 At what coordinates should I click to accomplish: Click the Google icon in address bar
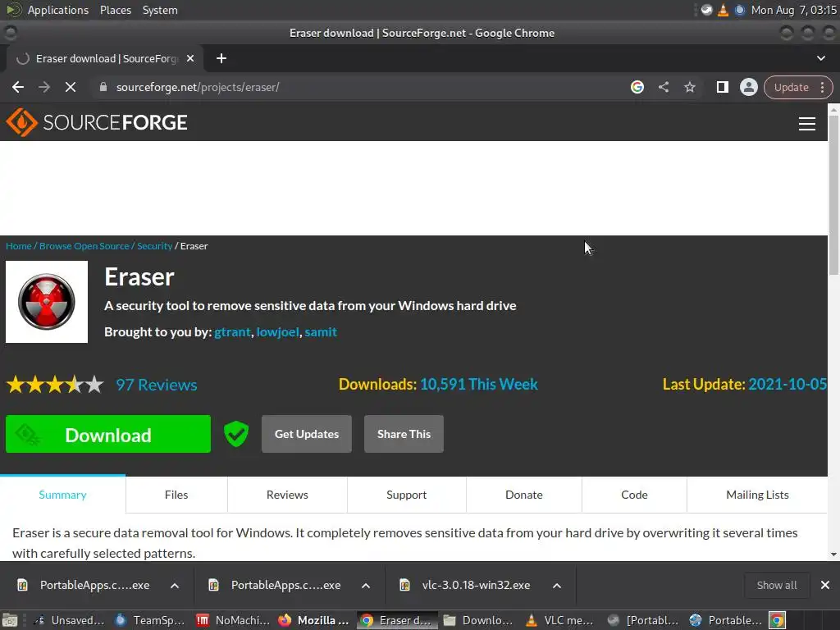pyautogui.click(x=637, y=87)
